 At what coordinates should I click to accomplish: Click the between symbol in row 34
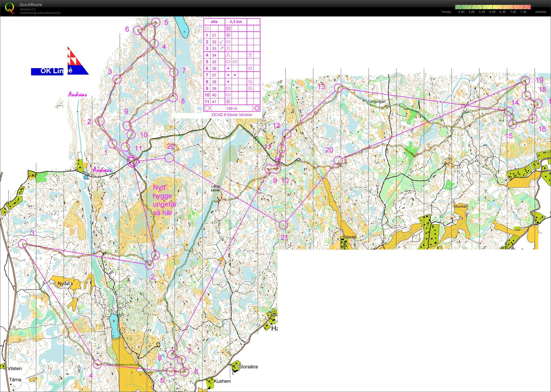[250, 55]
